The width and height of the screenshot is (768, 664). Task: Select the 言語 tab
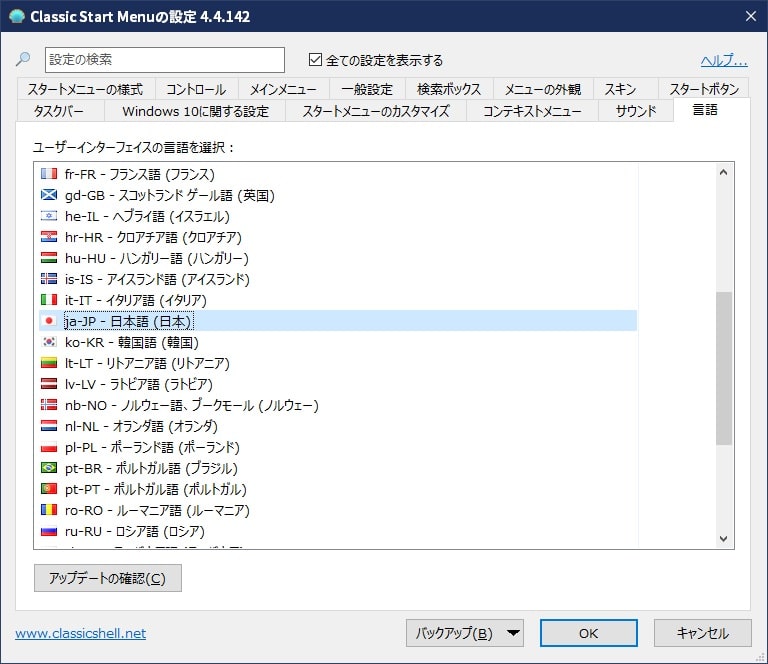tap(712, 110)
